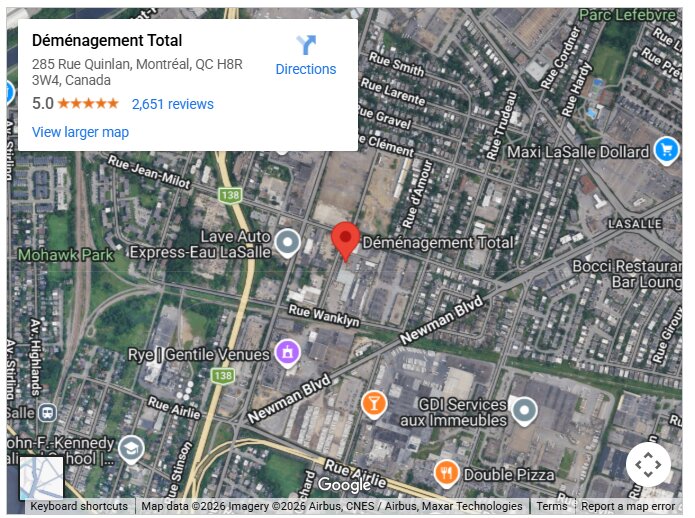This screenshot has height=518, width=695.
Task: Click the GDI Services aux Immeubles marker
Action: coord(524,411)
